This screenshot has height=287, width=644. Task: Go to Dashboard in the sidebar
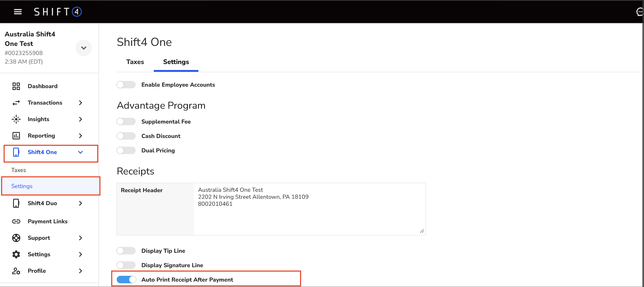coord(43,86)
